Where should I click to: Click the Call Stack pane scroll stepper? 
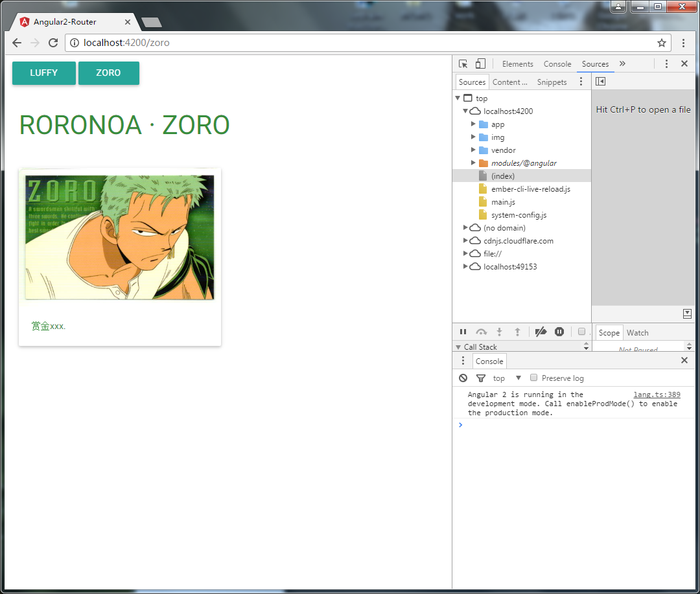pyautogui.click(x=586, y=347)
